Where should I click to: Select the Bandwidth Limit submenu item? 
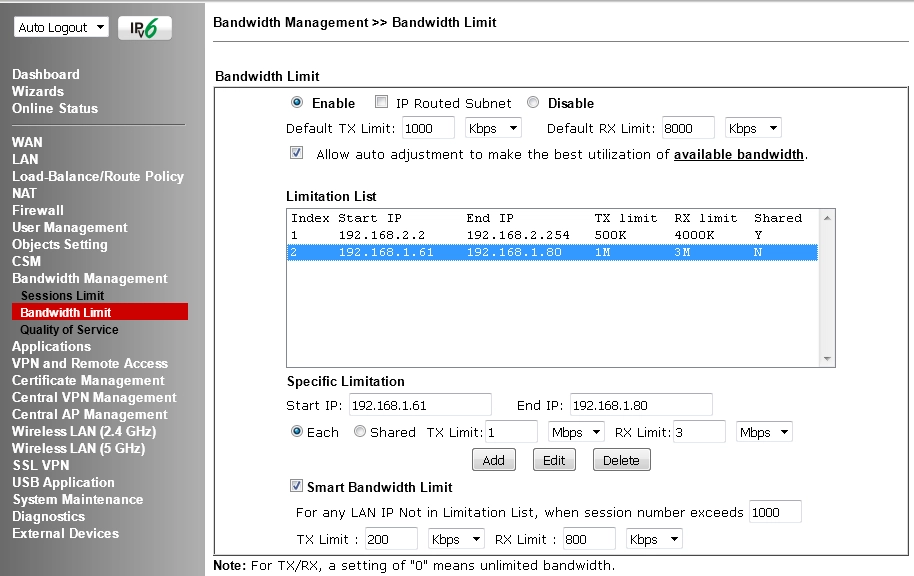[x=100, y=312]
